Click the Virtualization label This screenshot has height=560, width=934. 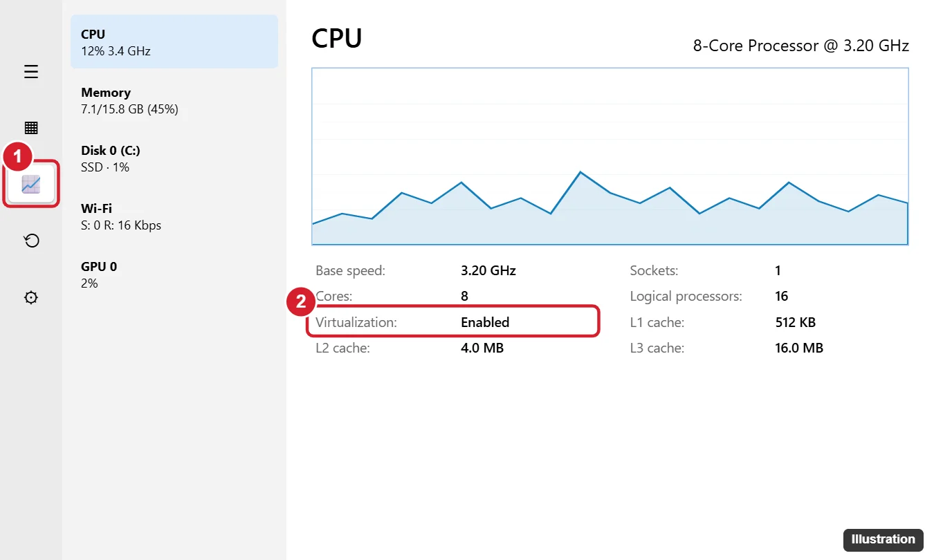[x=356, y=322]
